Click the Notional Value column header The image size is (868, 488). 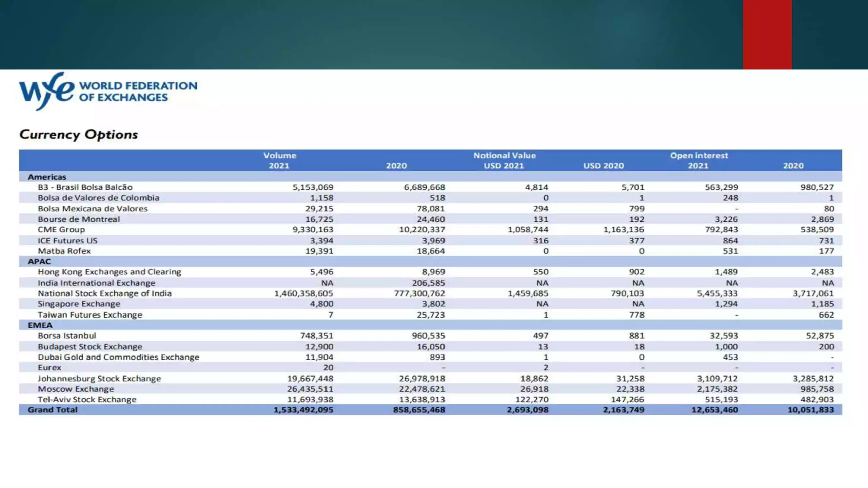coord(505,156)
